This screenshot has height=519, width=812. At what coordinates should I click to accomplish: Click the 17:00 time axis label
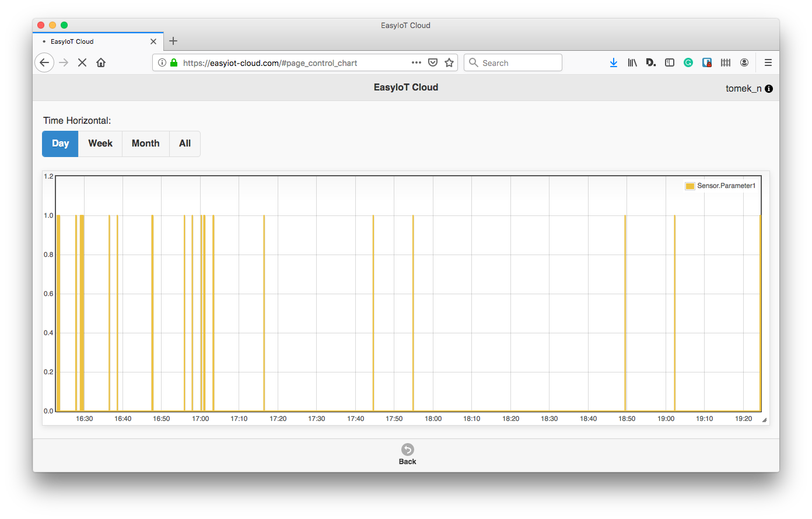pyautogui.click(x=201, y=419)
